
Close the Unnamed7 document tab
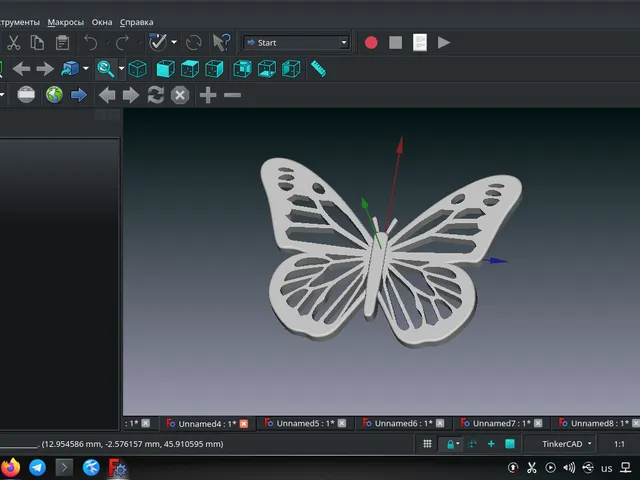tap(538, 423)
